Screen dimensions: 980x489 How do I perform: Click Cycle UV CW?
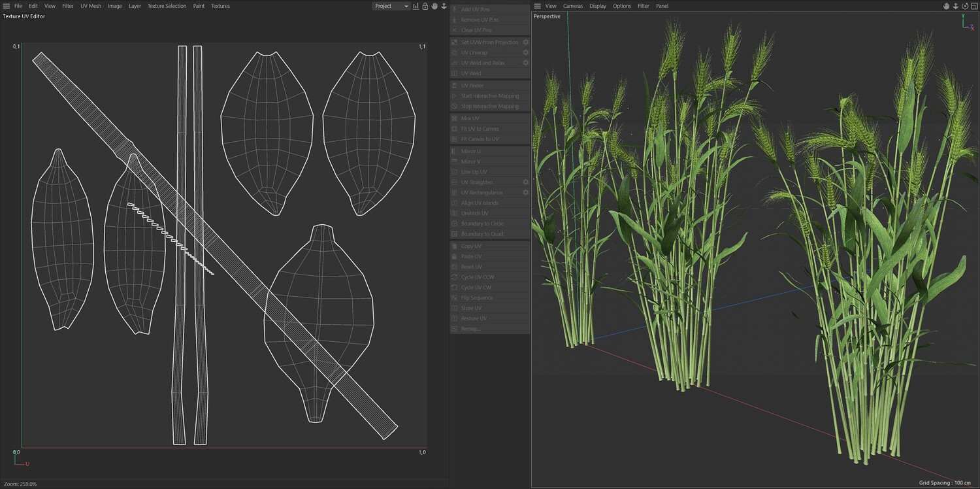point(489,288)
